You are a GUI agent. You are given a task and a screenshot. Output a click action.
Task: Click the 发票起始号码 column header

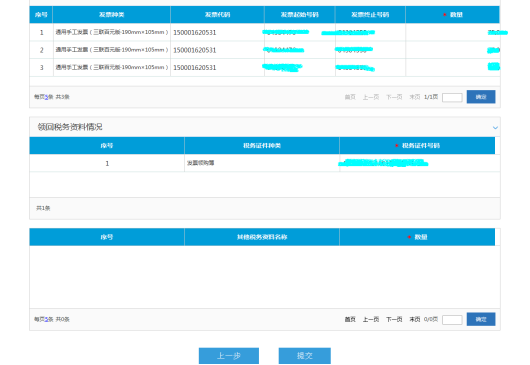(x=299, y=15)
